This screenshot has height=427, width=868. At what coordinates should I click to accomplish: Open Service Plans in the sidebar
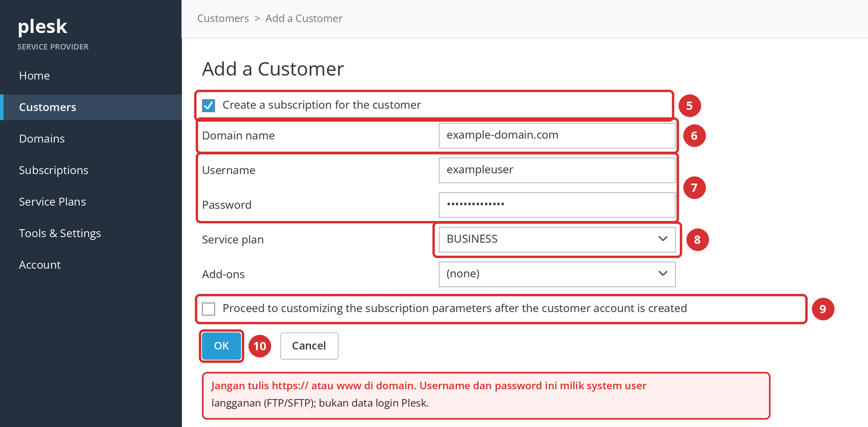(52, 202)
